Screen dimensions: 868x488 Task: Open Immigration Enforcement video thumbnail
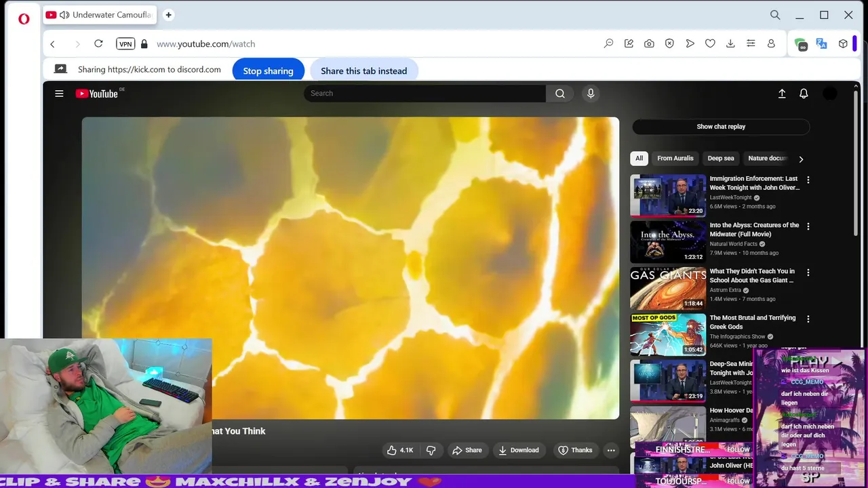[668, 196]
